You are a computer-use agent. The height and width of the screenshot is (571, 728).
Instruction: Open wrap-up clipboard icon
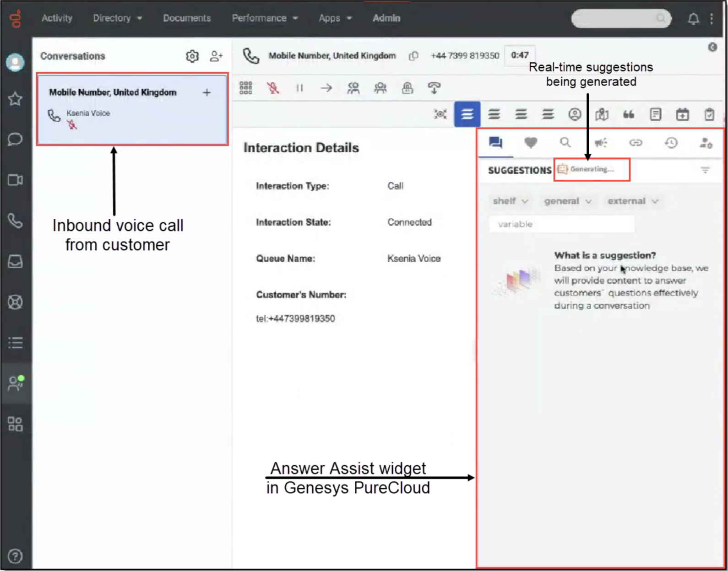[709, 114]
